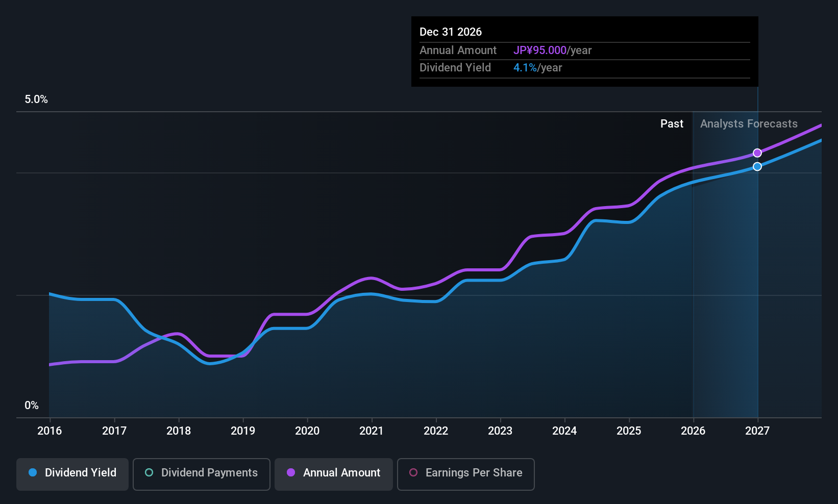Click the 4.1%/year yield value
Image resolution: width=838 pixels, height=504 pixels.
click(537, 68)
